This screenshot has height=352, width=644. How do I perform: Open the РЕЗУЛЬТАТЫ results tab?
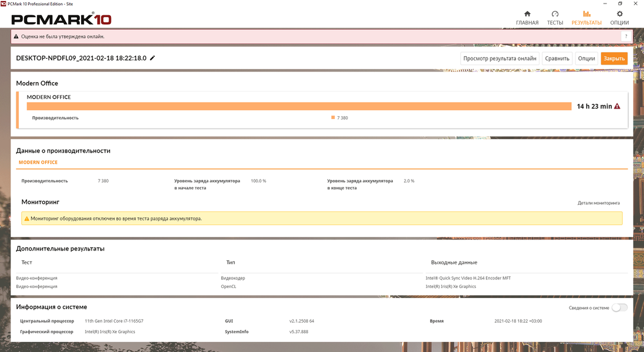(x=586, y=18)
